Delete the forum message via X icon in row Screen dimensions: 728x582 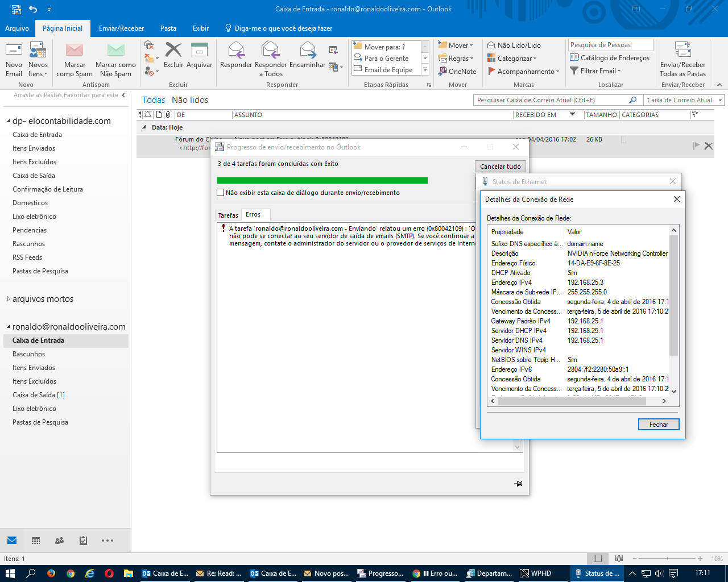(x=708, y=146)
